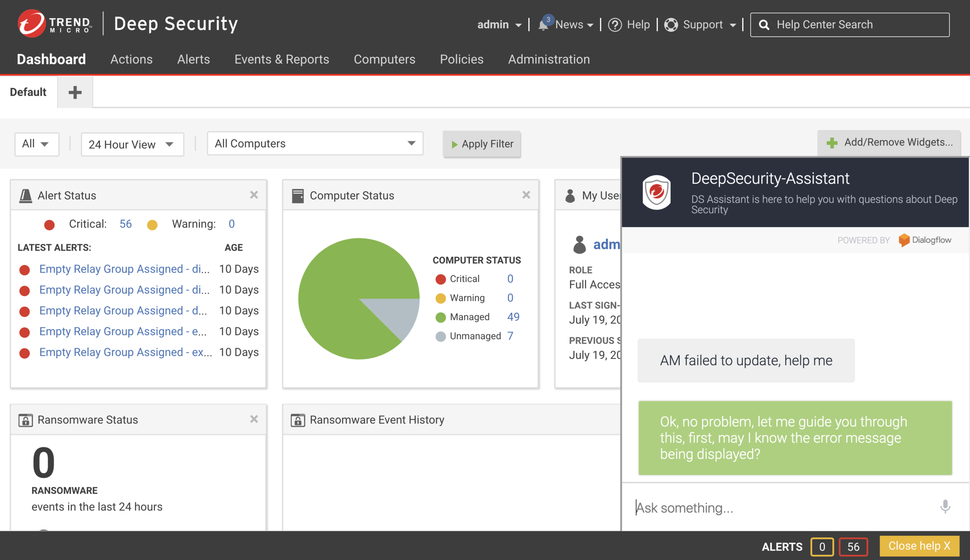Click the Support lifebuoy icon
Image resolution: width=970 pixels, height=560 pixels.
pyautogui.click(x=671, y=25)
